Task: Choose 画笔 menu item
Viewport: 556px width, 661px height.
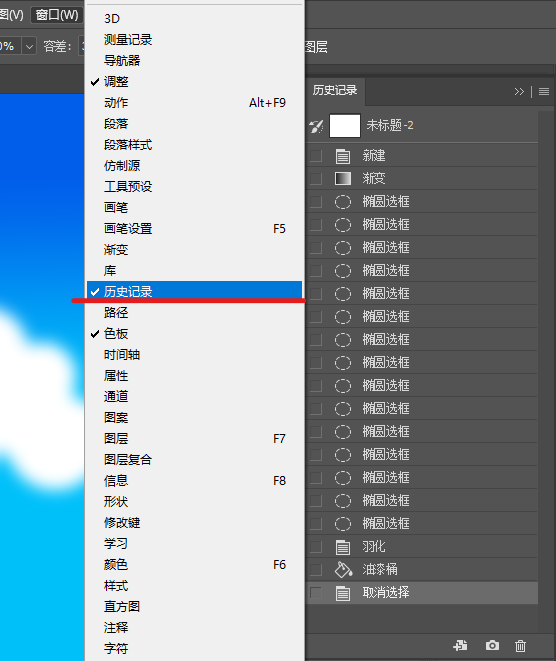Action: 194,207
